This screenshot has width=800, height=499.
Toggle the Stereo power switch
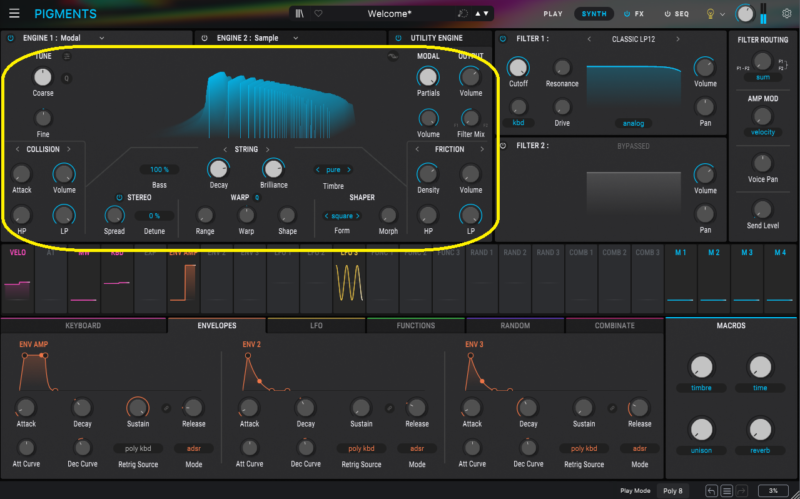(x=119, y=197)
